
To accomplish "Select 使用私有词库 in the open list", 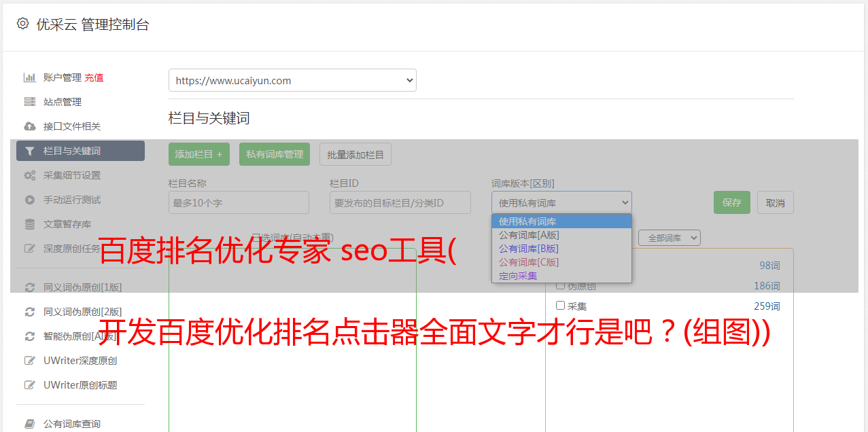I will pos(561,221).
